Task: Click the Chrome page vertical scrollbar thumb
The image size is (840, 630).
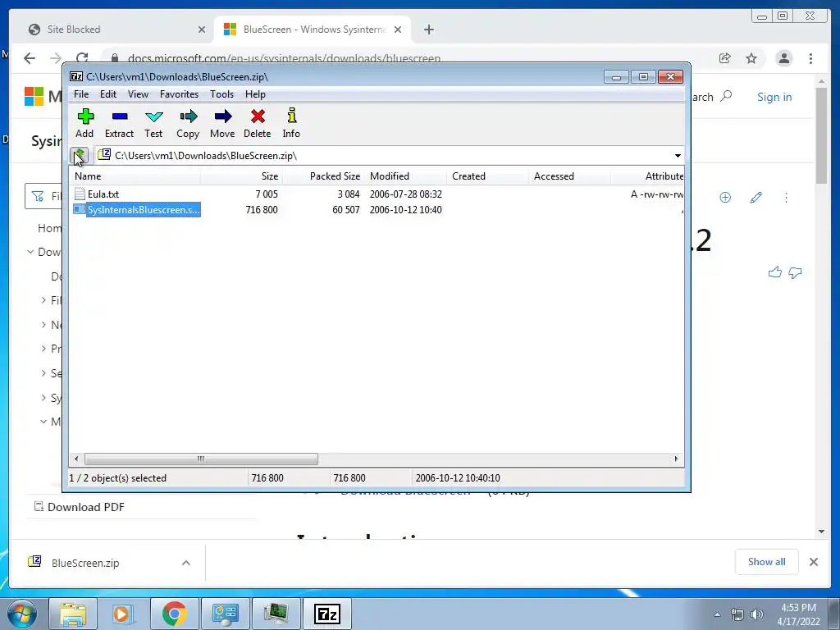Action: pos(821,135)
